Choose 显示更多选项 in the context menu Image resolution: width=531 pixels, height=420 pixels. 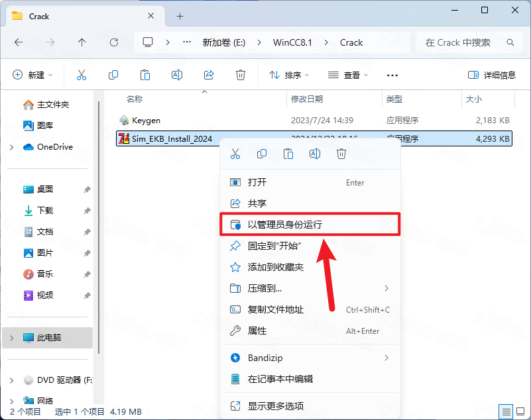pos(276,406)
